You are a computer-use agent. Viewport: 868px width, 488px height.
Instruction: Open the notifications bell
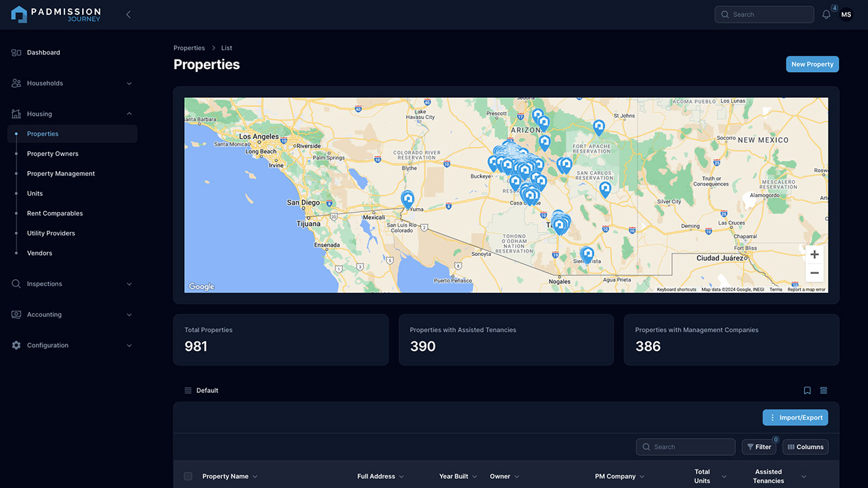[x=826, y=14]
